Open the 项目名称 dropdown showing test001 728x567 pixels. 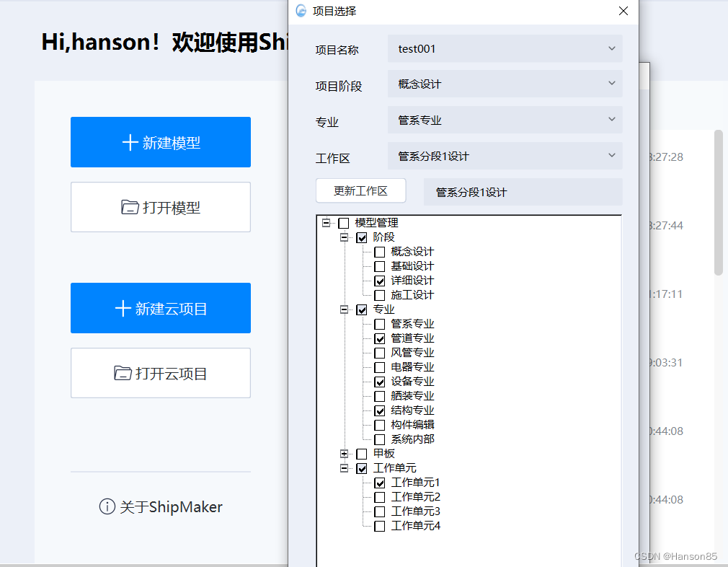tap(505, 49)
